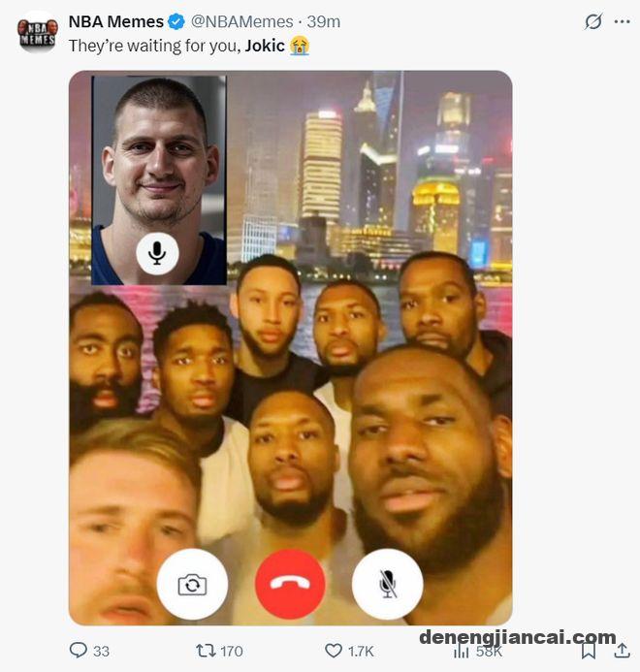The image size is (640, 672).
Task: End the call with red hang-up button
Action: pyautogui.click(x=290, y=585)
